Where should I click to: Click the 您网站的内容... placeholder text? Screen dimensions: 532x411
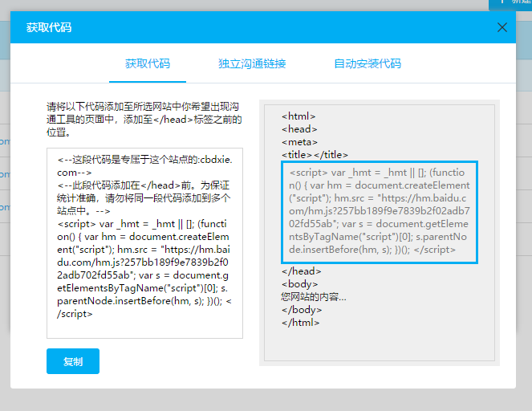(314, 297)
